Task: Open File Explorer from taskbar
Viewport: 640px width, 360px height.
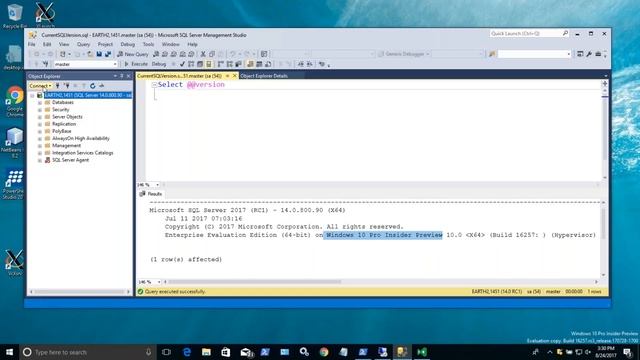Action: pyautogui.click(x=206, y=352)
